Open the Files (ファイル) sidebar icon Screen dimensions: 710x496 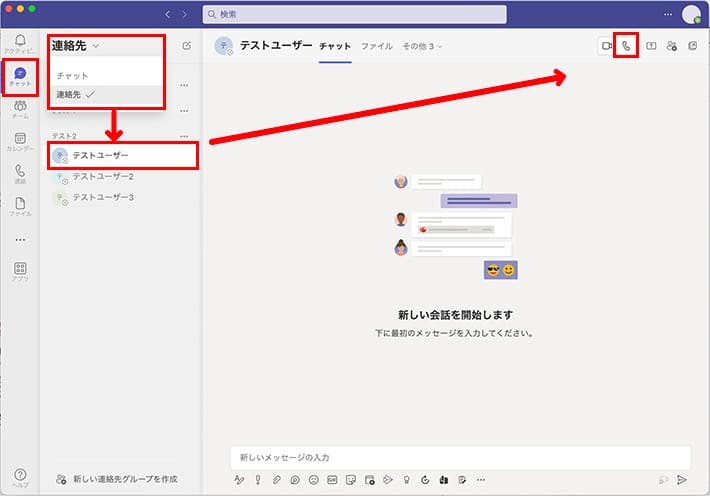click(20, 203)
